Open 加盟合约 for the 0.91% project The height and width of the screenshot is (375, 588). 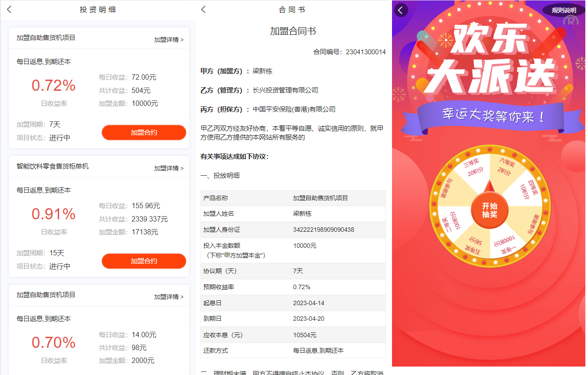(144, 261)
